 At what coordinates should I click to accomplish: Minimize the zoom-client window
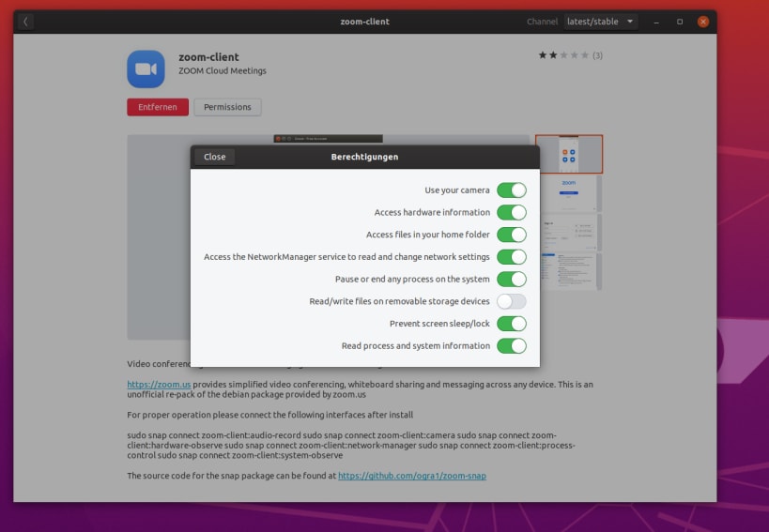tap(656, 22)
